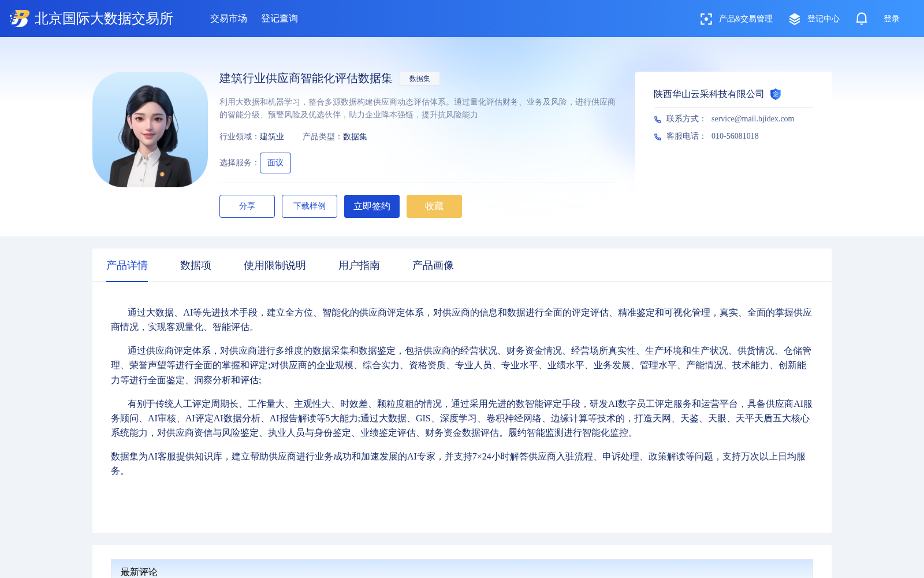Viewport: 924px width, 578px height.
Task: Click the enterprise verified shield badge
Action: tap(776, 94)
